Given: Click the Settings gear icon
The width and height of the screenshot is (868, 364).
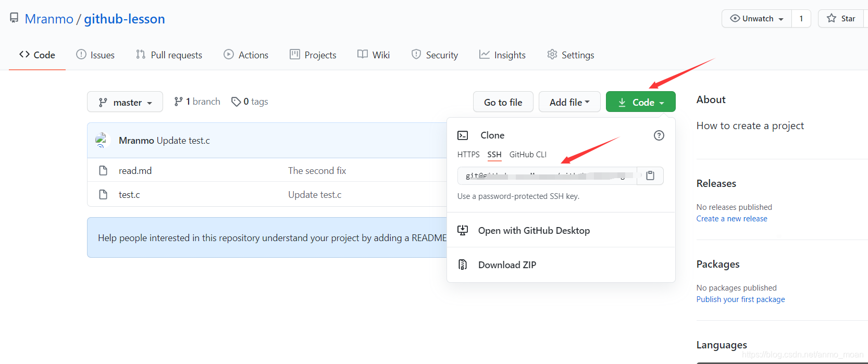Looking at the screenshot, I should (552, 54).
